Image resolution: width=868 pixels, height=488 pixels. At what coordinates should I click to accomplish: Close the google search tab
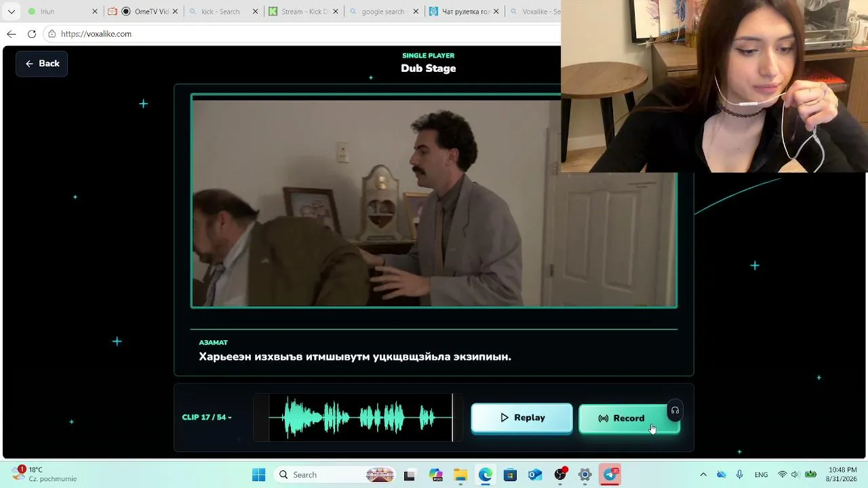[x=416, y=12]
